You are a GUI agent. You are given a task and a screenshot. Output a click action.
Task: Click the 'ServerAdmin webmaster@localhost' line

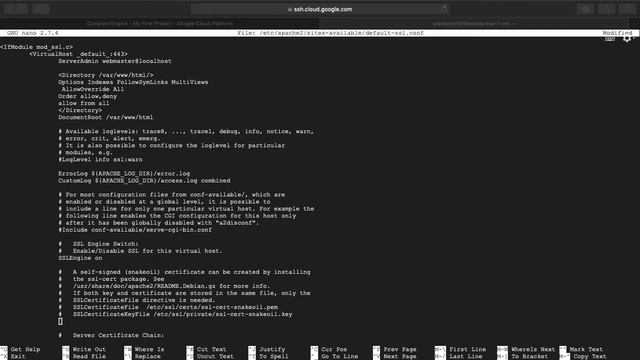[115, 61]
